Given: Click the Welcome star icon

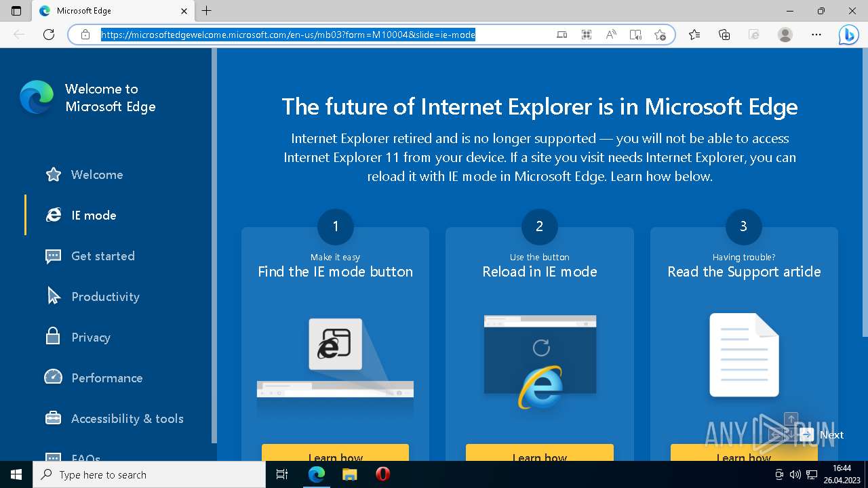Looking at the screenshot, I should (x=54, y=175).
